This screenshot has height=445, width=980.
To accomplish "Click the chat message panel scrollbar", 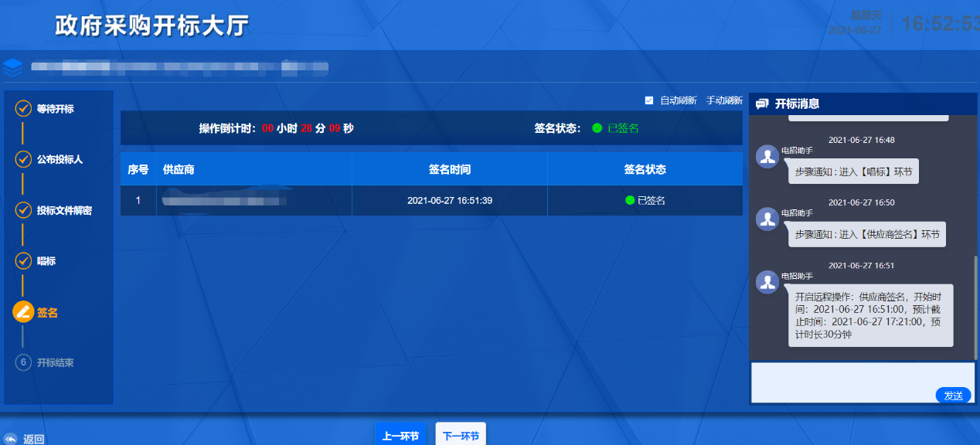I will [975, 301].
